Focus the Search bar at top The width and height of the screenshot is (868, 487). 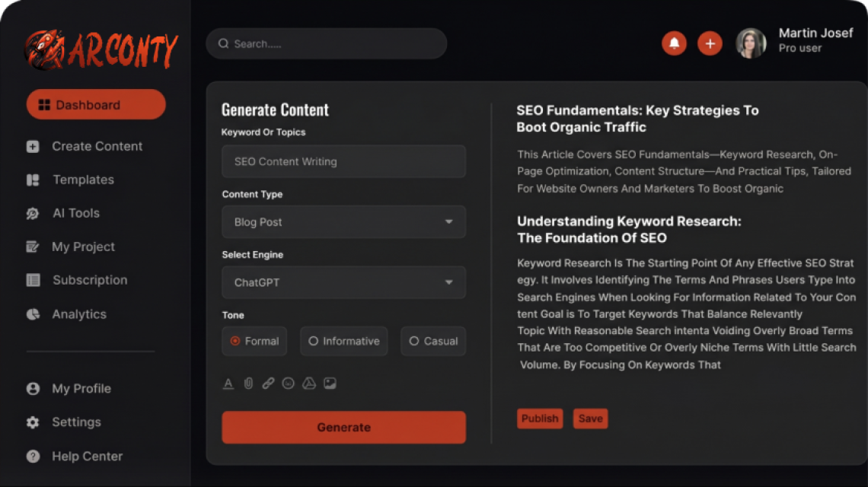(x=327, y=43)
